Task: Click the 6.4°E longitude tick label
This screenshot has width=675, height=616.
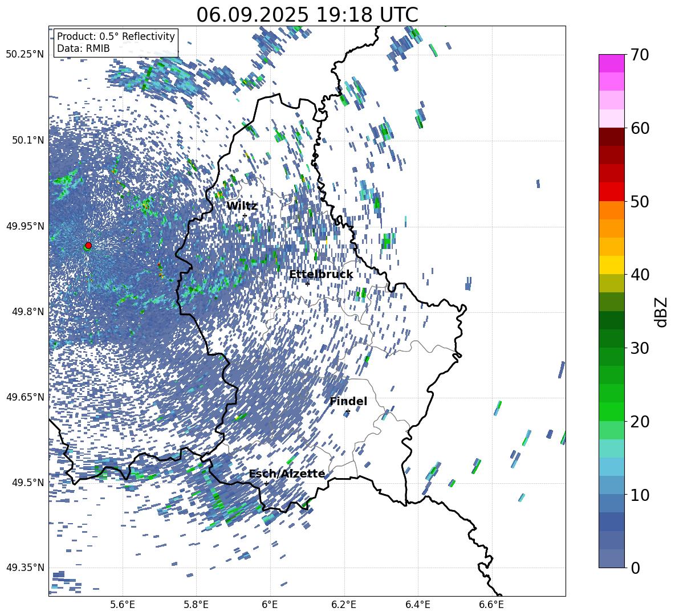Action: 417,605
